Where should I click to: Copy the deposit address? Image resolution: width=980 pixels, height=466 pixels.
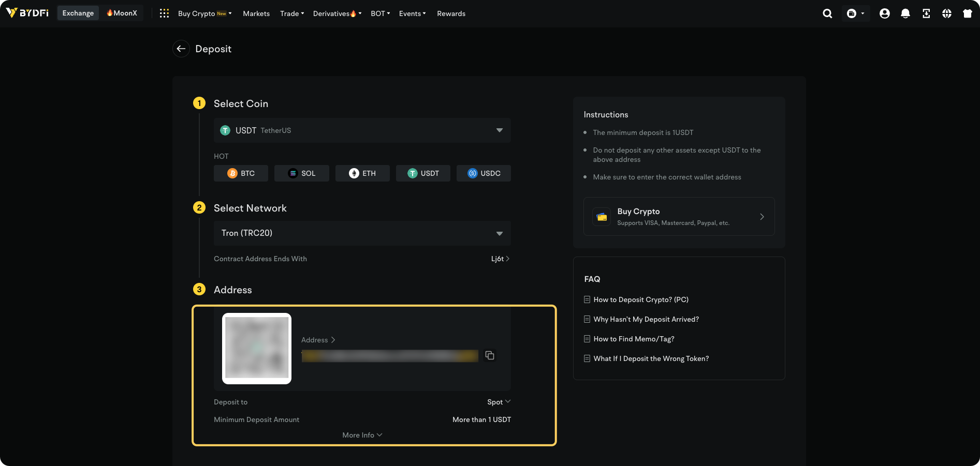pyautogui.click(x=490, y=355)
